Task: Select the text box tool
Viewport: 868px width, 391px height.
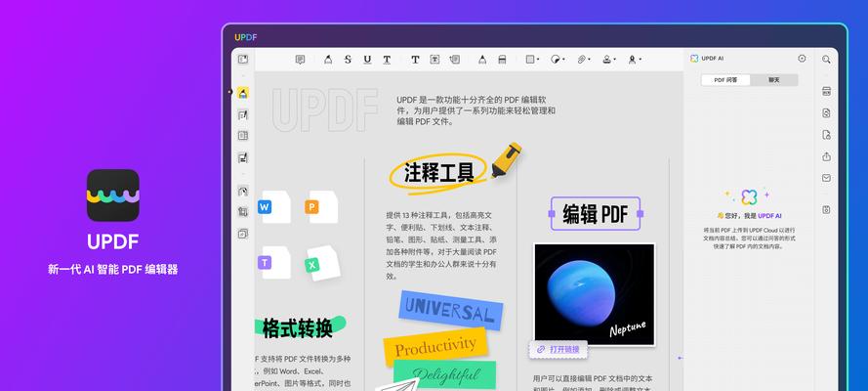Action: point(435,60)
